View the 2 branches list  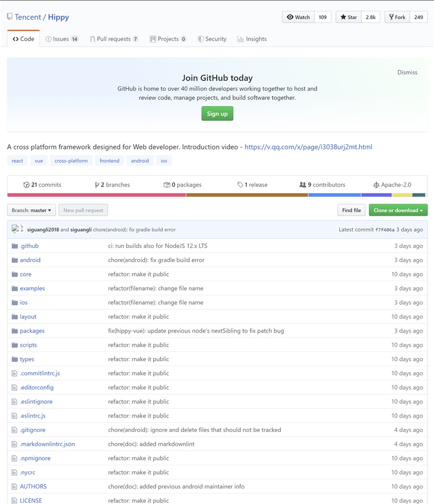click(x=112, y=185)
